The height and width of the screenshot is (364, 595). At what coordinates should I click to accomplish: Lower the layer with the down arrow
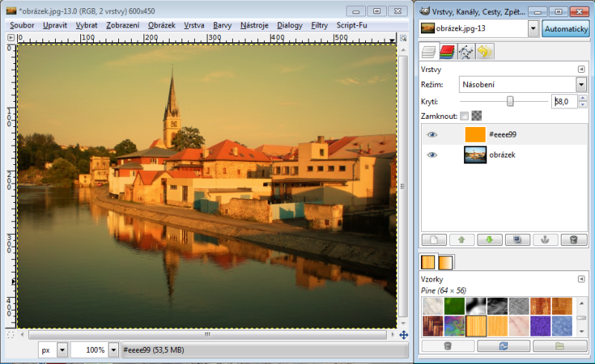[489, 240]
